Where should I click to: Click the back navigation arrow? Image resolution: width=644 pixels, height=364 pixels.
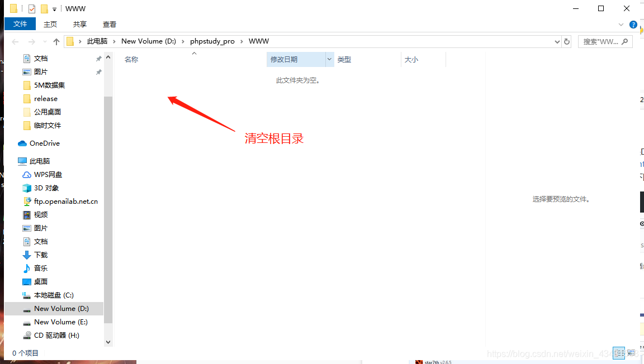15,41
